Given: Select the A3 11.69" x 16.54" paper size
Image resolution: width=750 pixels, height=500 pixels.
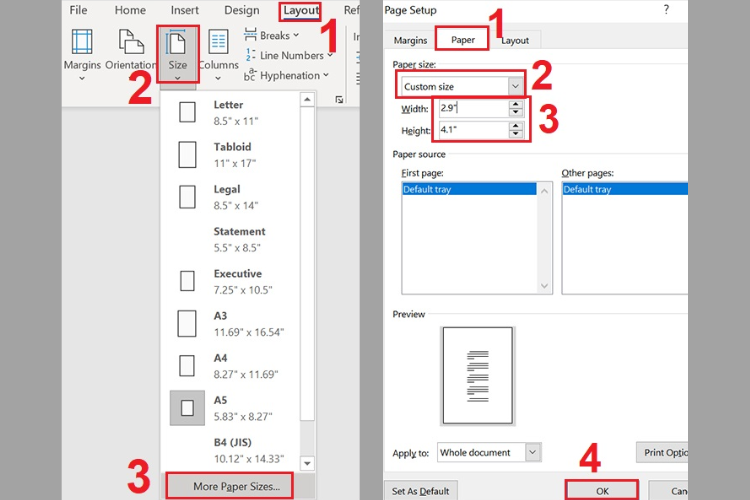Looking at the screenshot, I should pos(231,323).
